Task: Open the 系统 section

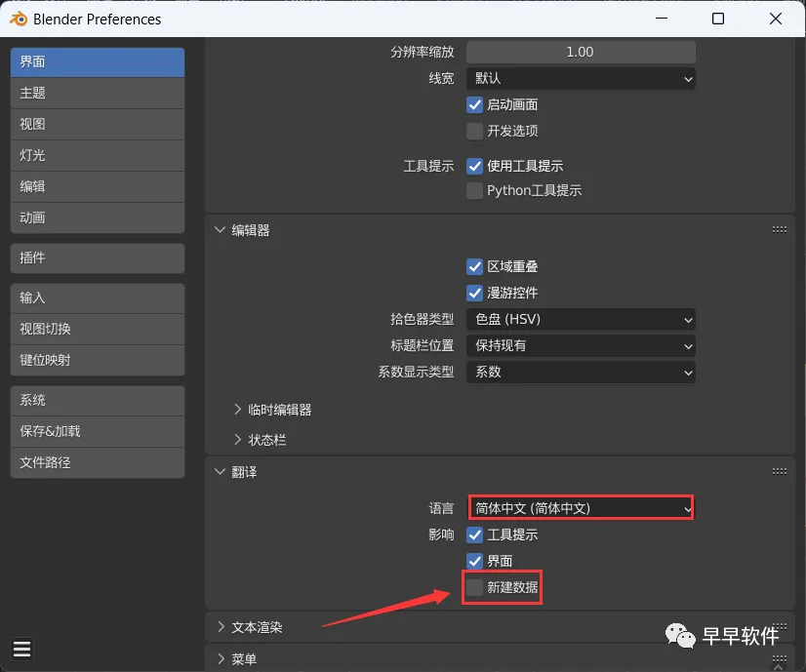Action: 98,400
